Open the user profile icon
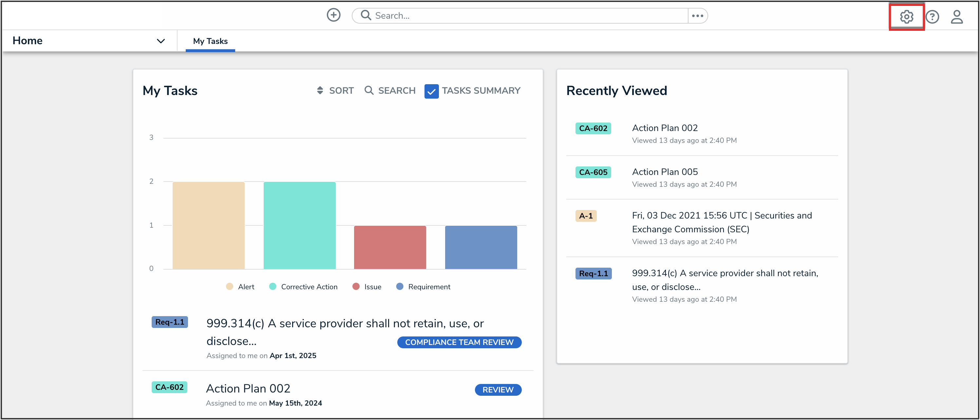Image resolution: width=980 pixels, height=420 pixels. click(x=956, y=17)
